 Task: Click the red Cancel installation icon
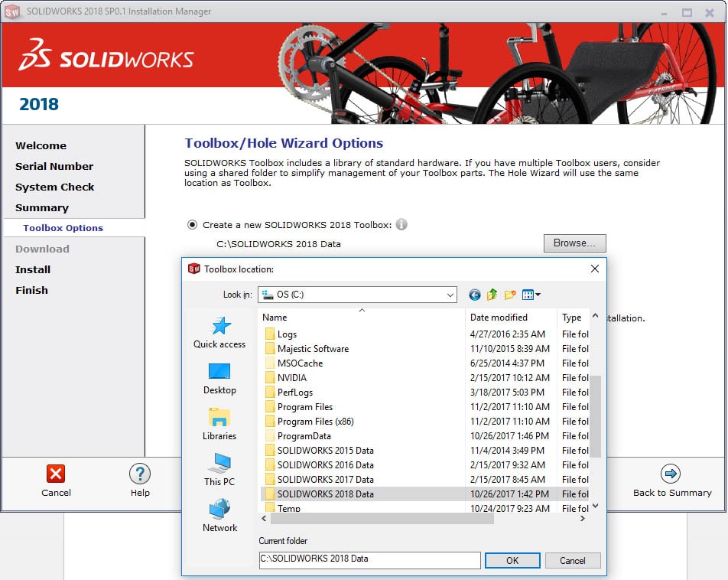[56, 474]
